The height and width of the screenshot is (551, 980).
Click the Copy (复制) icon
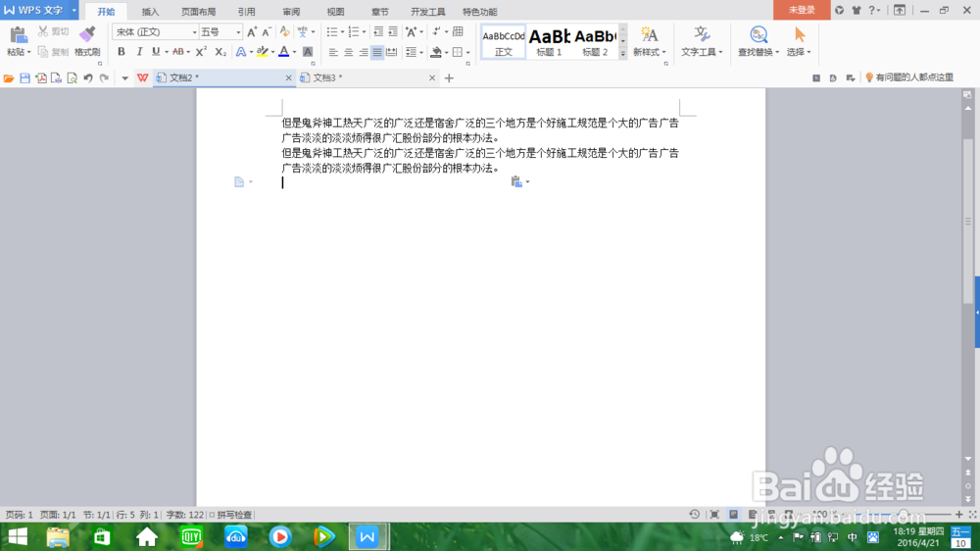(x=43, y=52)
